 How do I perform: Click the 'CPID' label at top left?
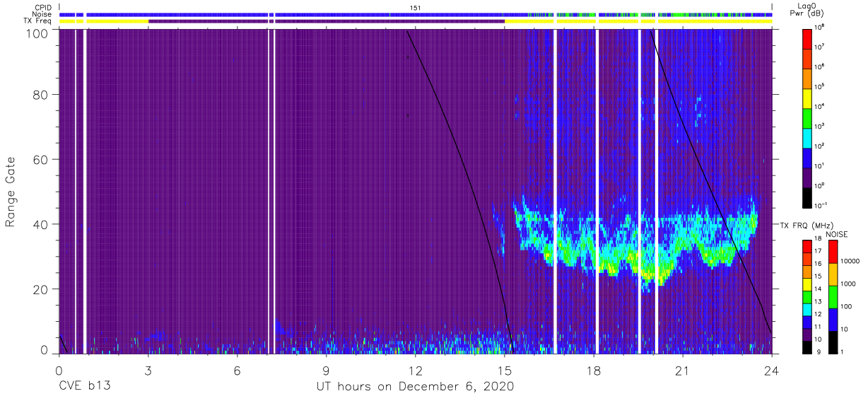43,7
